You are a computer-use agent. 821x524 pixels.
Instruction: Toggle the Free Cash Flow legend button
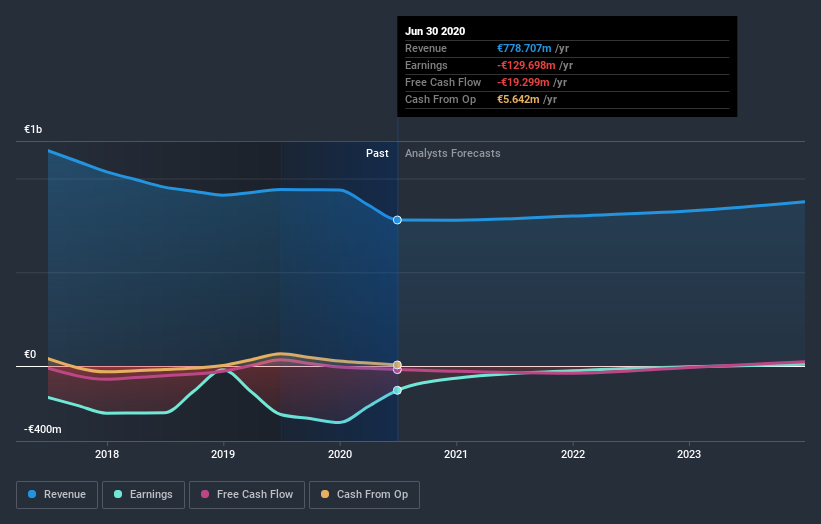(x=247, y=495)
